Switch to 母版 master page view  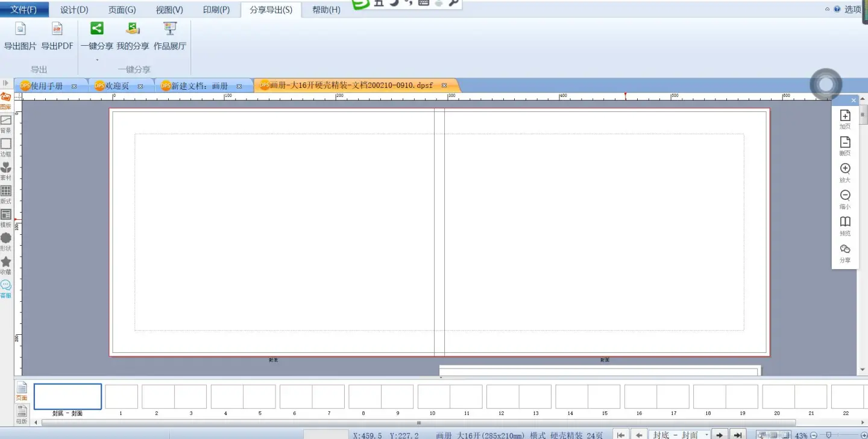22,414
